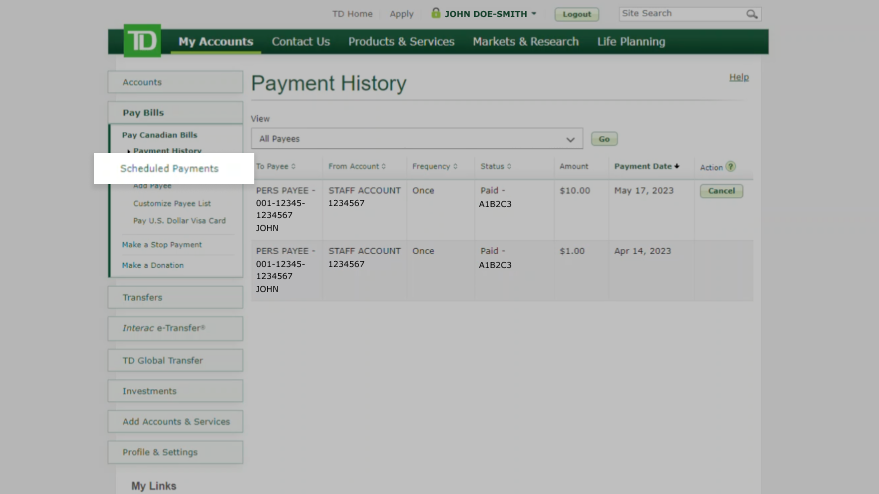Click in the Site Search field
Image resolution: width=879 pixels, height=494 pixels.
click(682, 14)
